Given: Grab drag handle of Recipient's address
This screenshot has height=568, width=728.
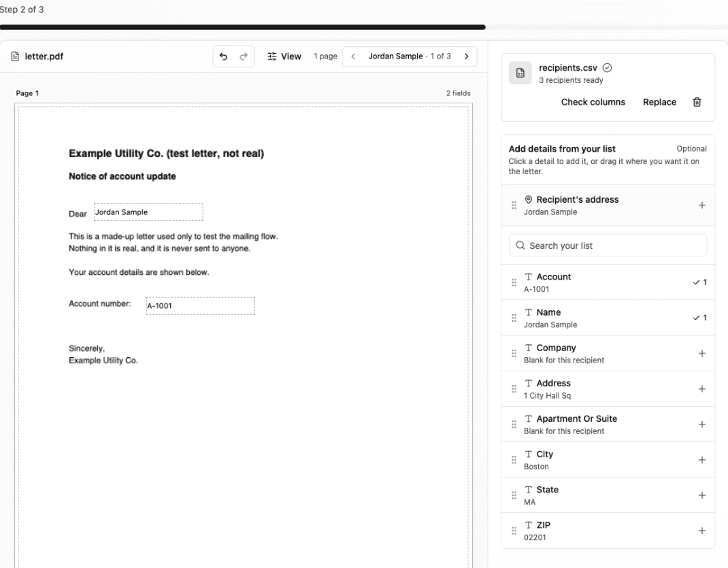Looking at the screenshot, I should (514, 205).
